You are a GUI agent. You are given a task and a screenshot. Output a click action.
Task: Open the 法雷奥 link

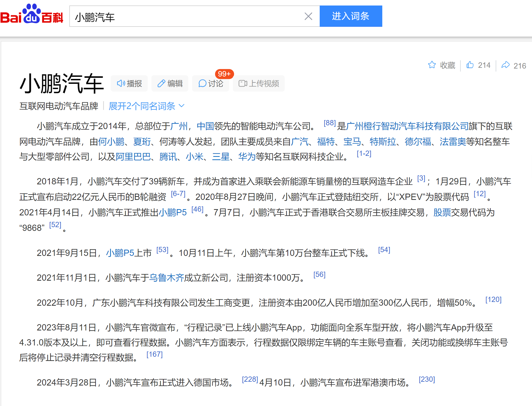453,142
